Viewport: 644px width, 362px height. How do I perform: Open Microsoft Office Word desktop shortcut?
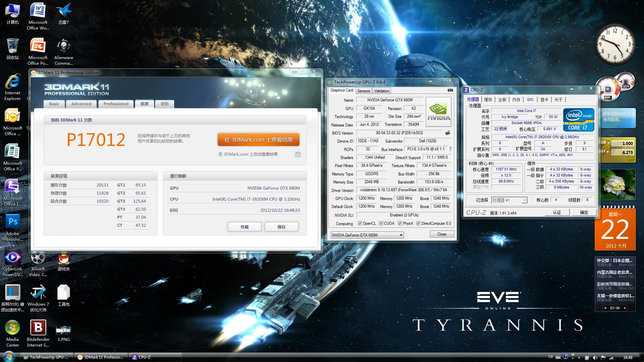(x=38, y=16)
